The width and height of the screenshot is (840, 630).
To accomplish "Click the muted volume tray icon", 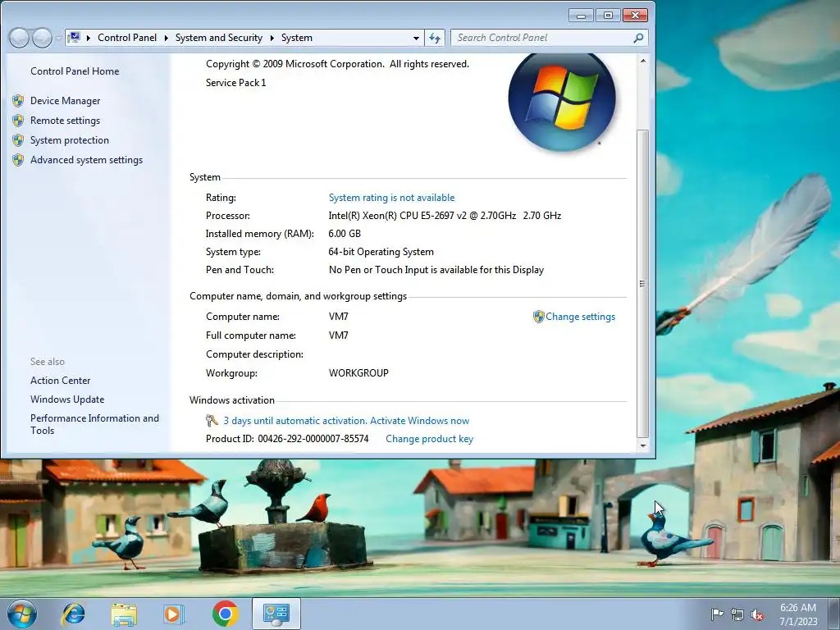I will tap(757, 614).
